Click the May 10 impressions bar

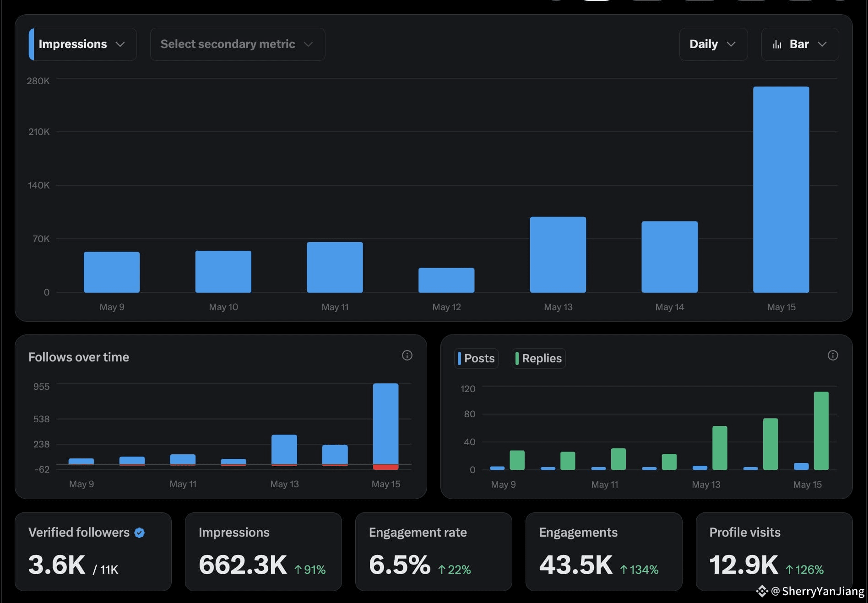223,271
